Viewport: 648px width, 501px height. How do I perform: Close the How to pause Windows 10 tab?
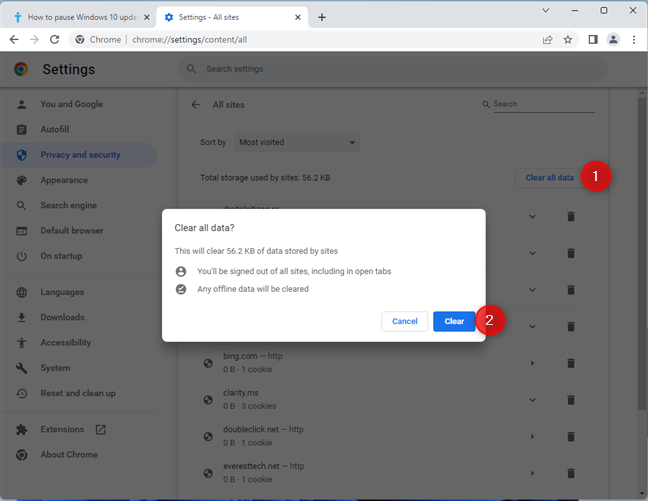point(146,17)
